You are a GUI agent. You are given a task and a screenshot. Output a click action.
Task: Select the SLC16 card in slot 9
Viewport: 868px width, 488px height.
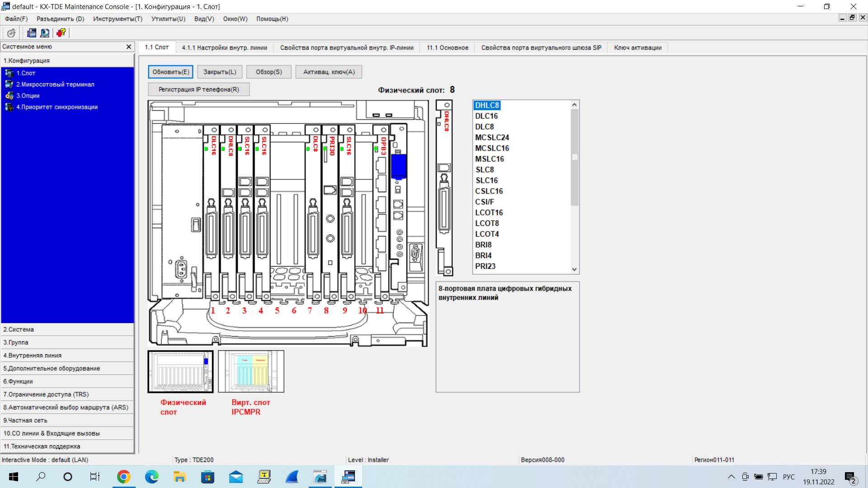(347, 212)
